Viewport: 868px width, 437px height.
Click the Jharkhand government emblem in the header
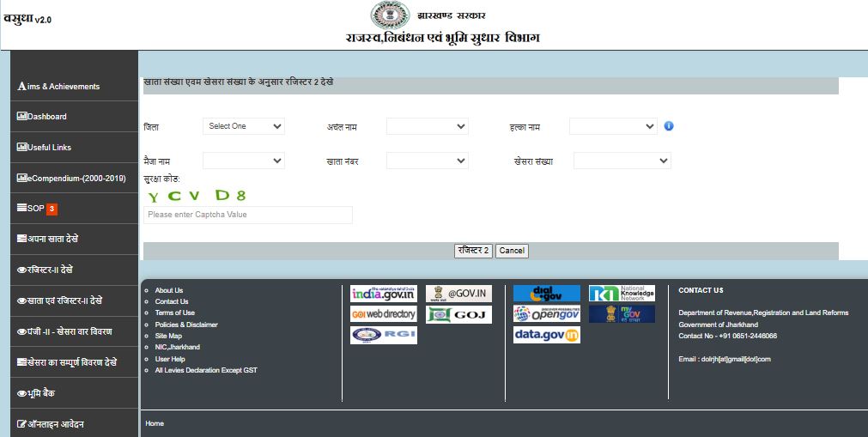391,15
